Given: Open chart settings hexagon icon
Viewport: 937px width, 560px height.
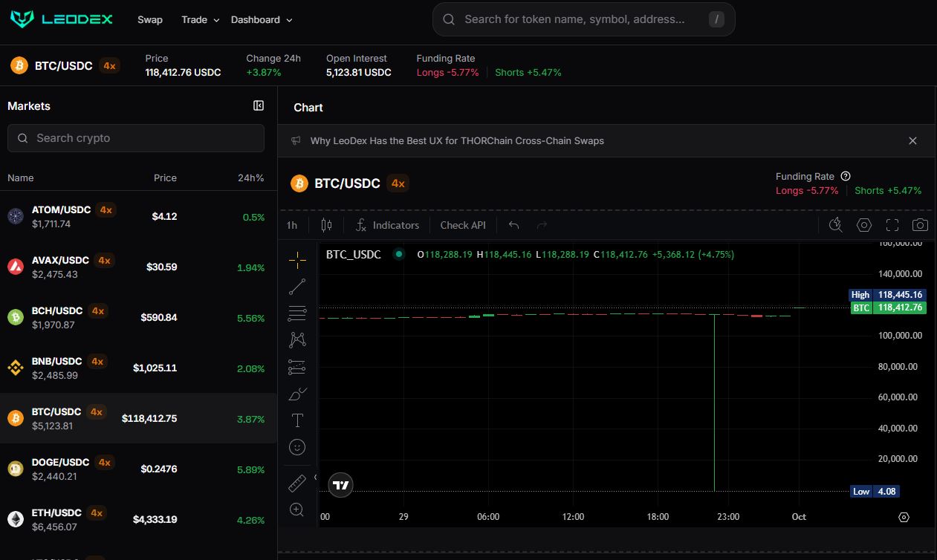Looking at the screenshot, I should [863, 225].
